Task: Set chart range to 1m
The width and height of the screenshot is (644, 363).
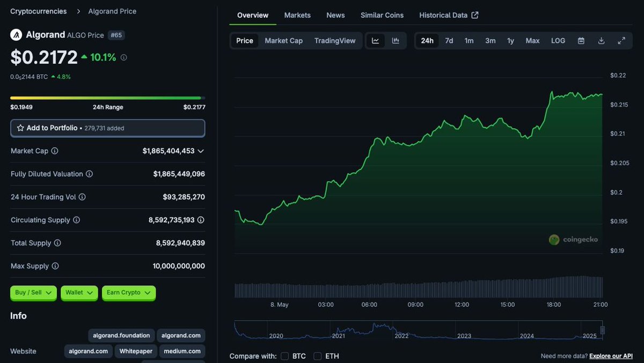Action: (x=469, y=41)
